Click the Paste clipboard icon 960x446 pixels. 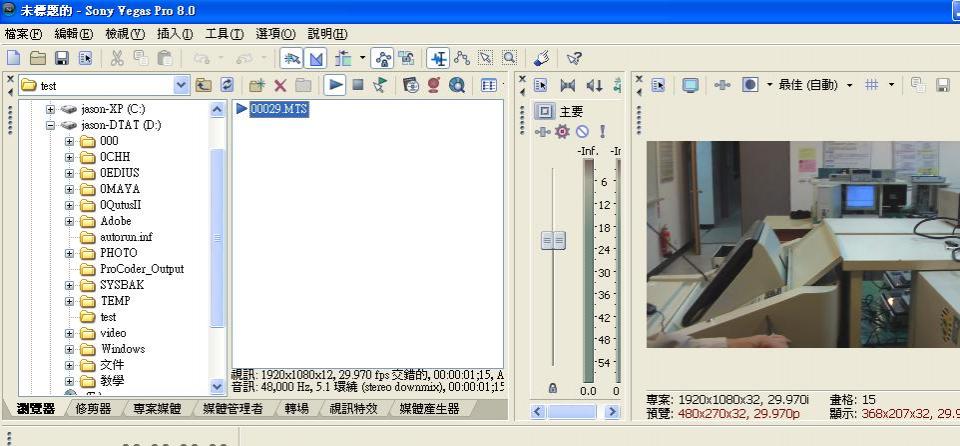point(165,58)
